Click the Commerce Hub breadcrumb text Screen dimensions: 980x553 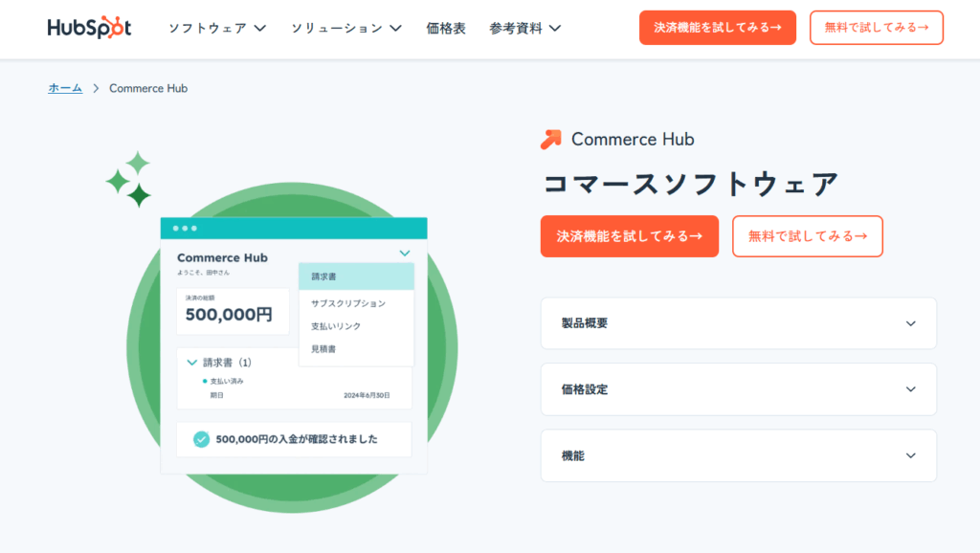click(148, 88)
